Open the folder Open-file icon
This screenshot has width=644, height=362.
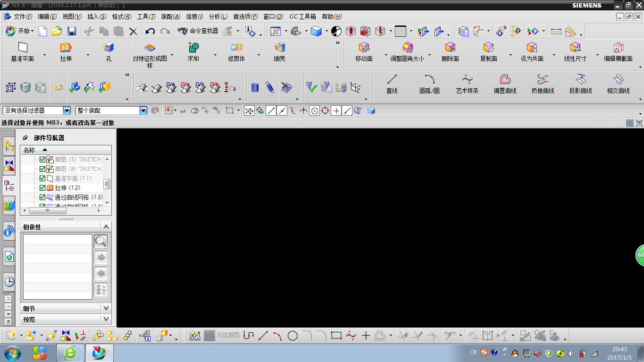point(57,31)
